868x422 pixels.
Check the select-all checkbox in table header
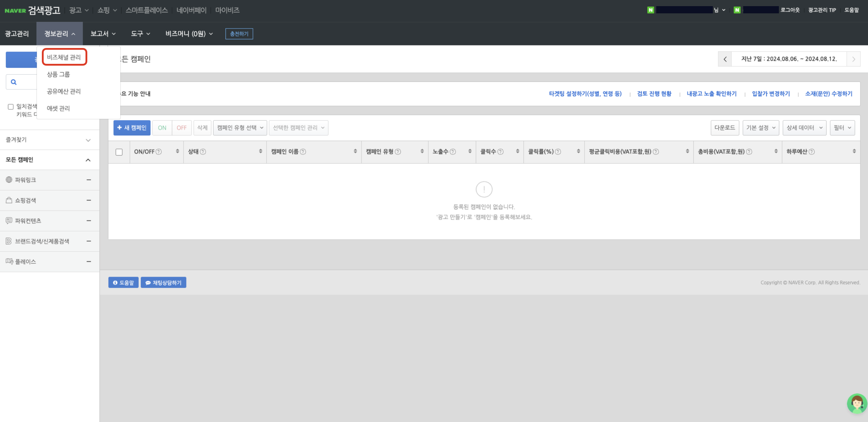point(119,151)
